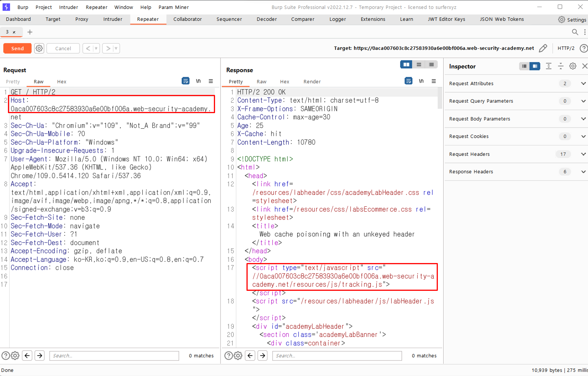Click the HTTP/2 protocol selector

566,48
